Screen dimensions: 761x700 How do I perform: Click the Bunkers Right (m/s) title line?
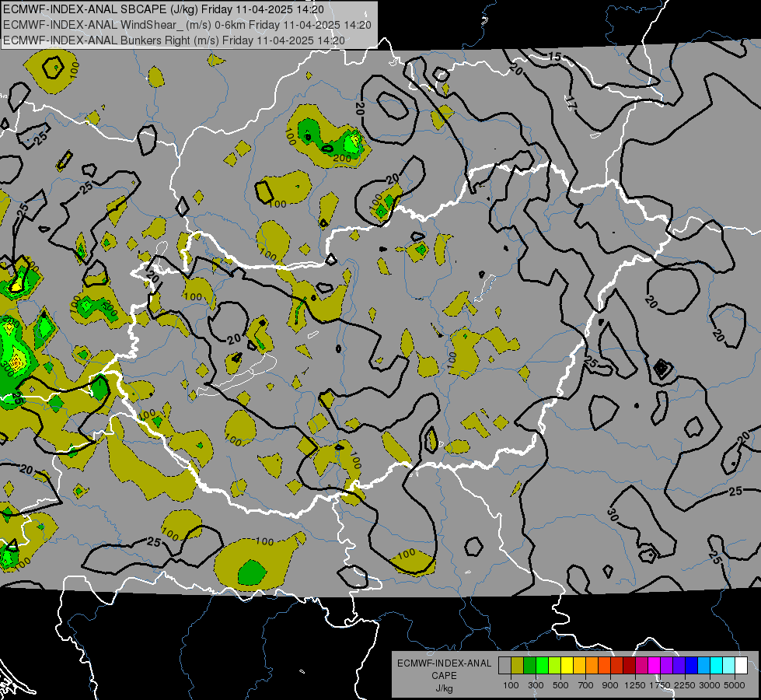coord(174,40)
